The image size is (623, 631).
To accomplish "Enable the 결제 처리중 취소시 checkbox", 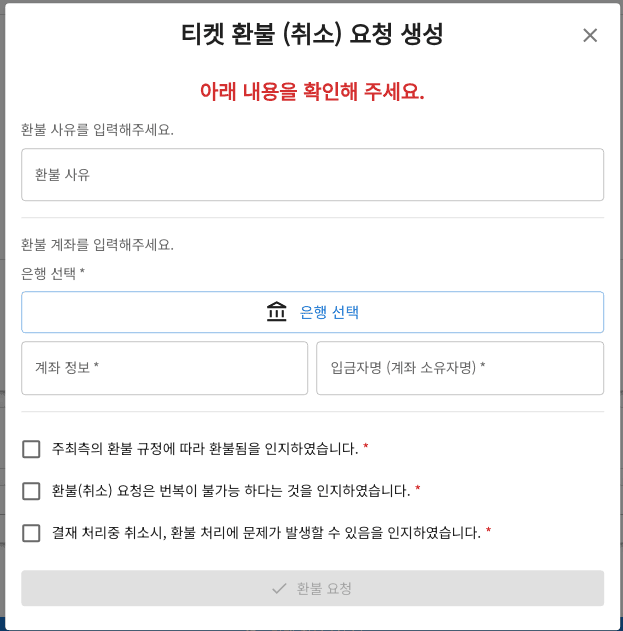I will pos(31,533).
